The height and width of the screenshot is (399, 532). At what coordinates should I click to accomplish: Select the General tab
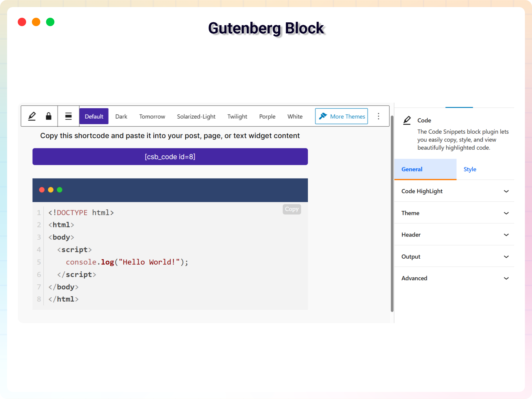point(412,169)
